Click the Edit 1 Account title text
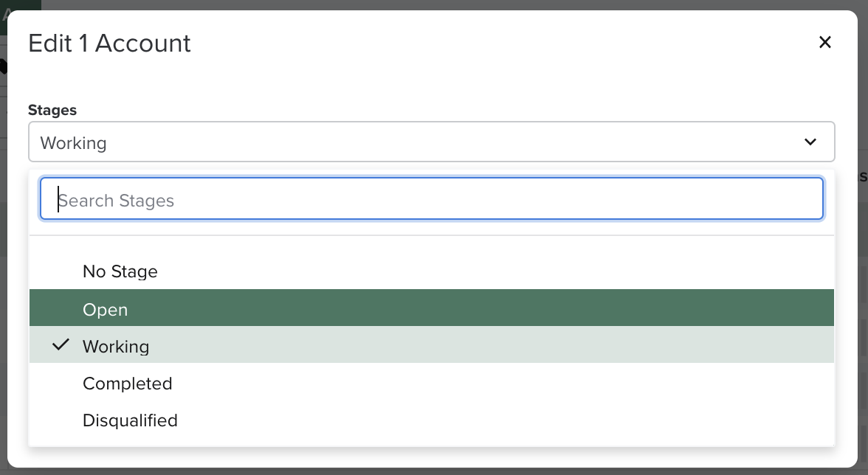The image size is (868, 475). pos(108,43)
